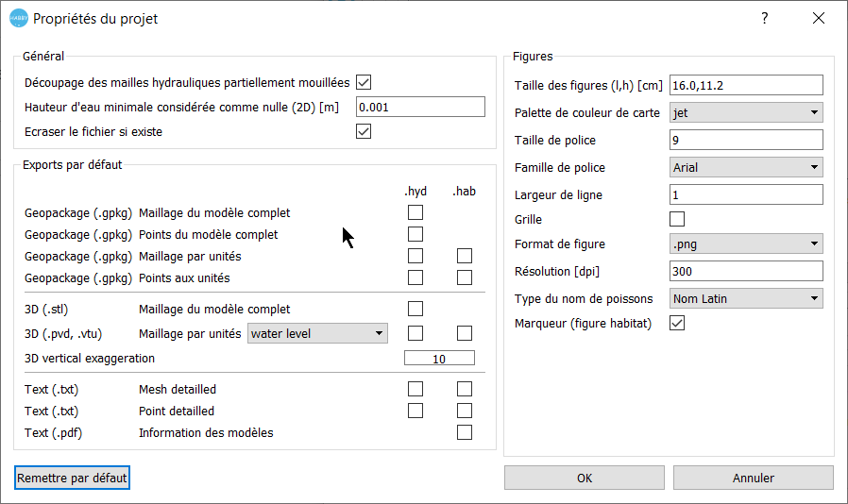Click the HABBY app icon in title bar

(19, 18)
